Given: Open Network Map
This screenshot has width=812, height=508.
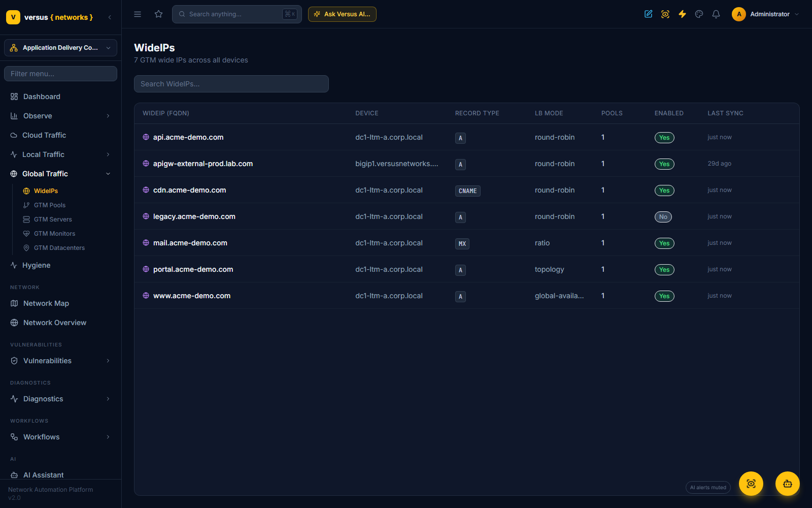Looking at the screenshot, I should point(61,303).
